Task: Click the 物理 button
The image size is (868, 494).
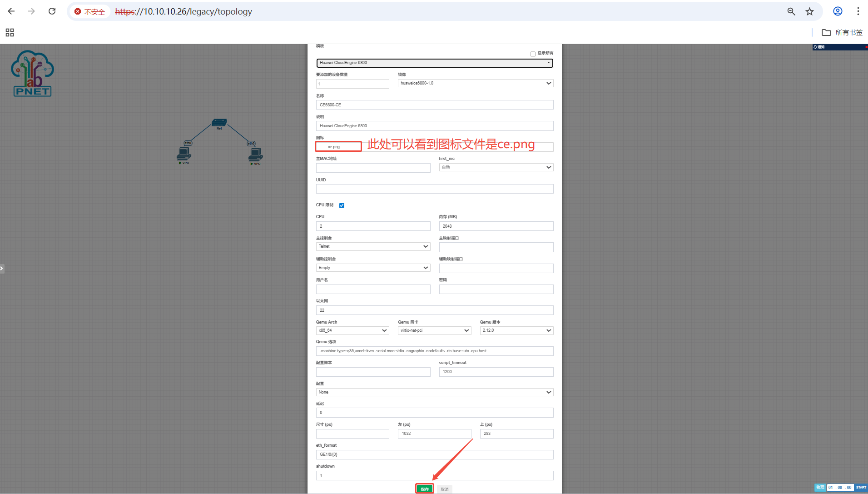Action: pos(820,488)
